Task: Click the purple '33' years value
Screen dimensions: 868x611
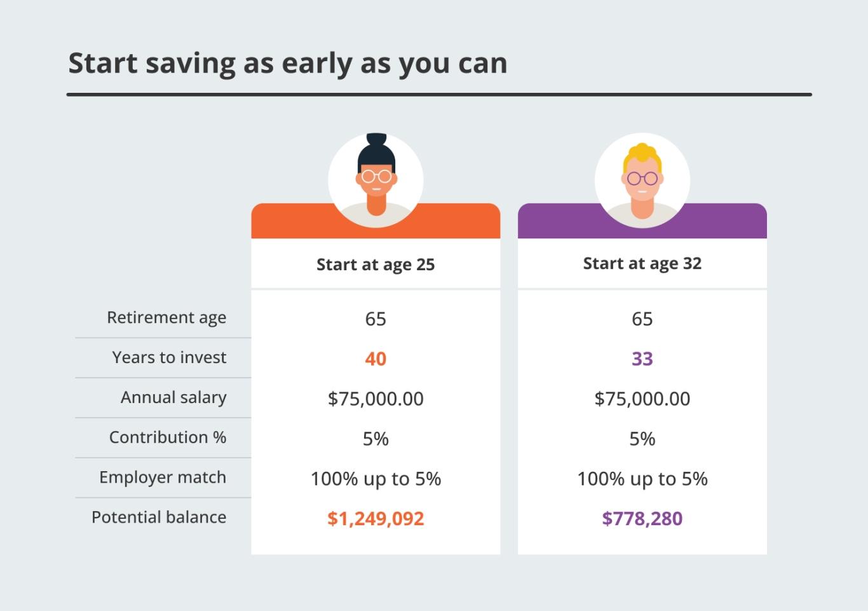Action: click(x=642, y=359)
